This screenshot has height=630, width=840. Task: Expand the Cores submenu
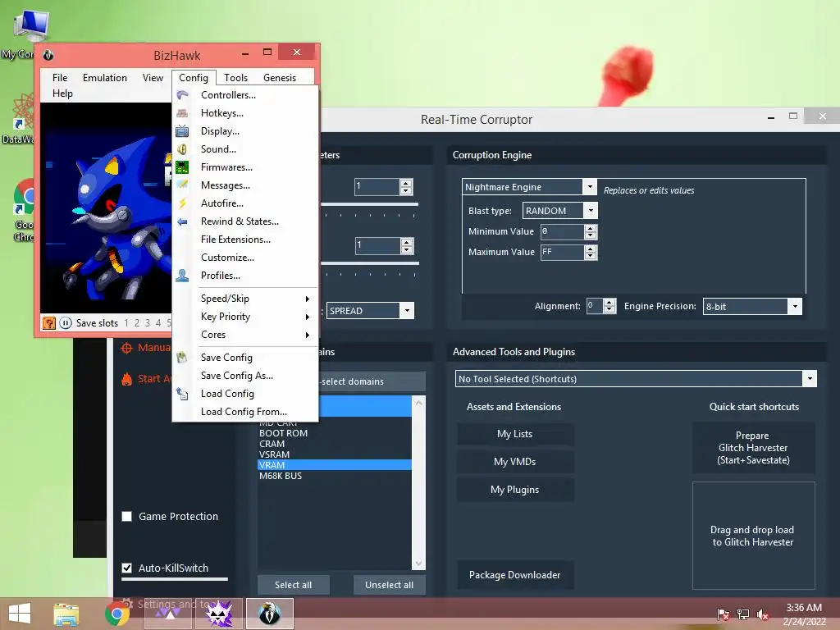pos(244,335)
